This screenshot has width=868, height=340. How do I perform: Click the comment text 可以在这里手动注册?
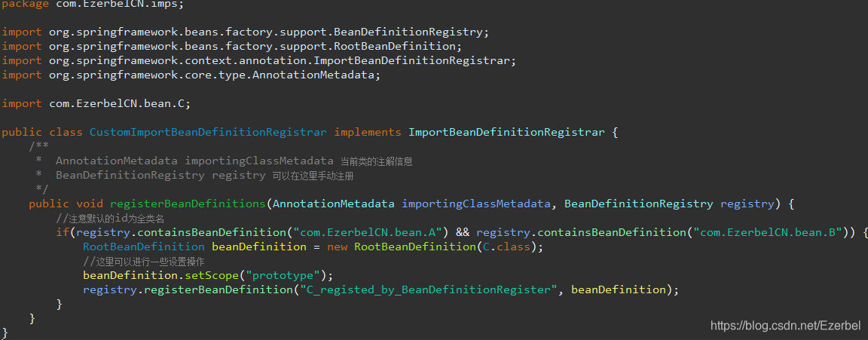(313, 176)
